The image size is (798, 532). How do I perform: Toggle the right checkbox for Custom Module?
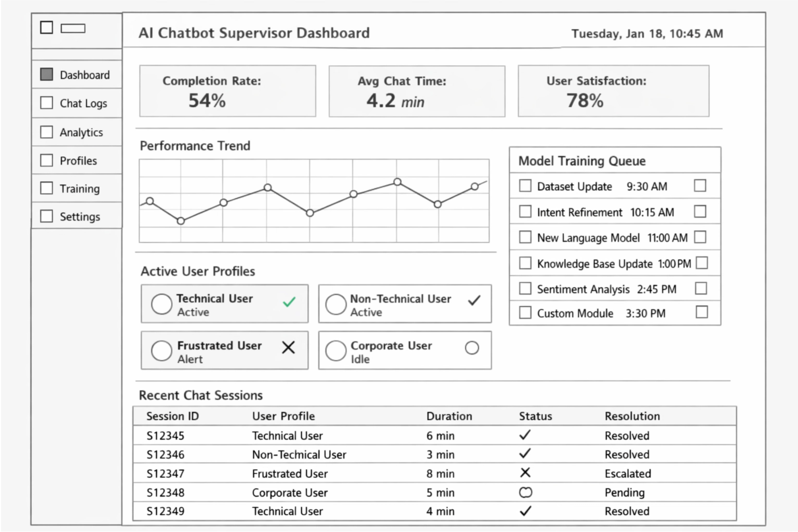click(701, 312)
